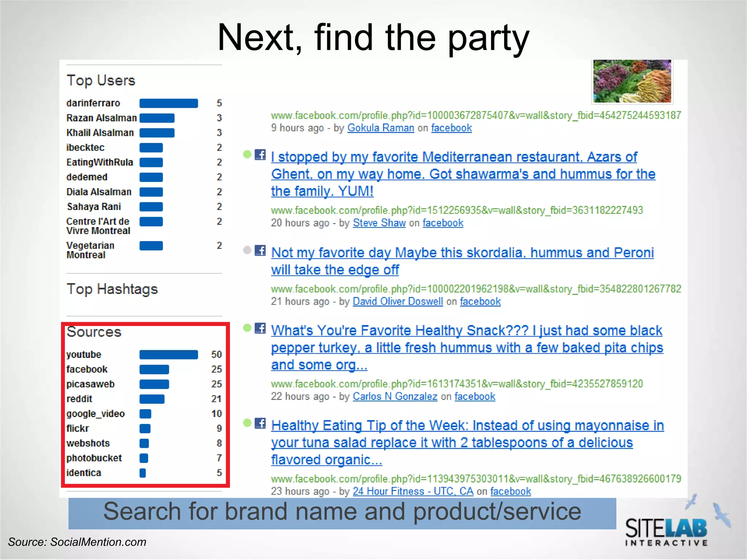Select Centre l'Art de Vivre Montreal user
The height and width of the screenshot is (560, 747).
[x=98, y=226]
